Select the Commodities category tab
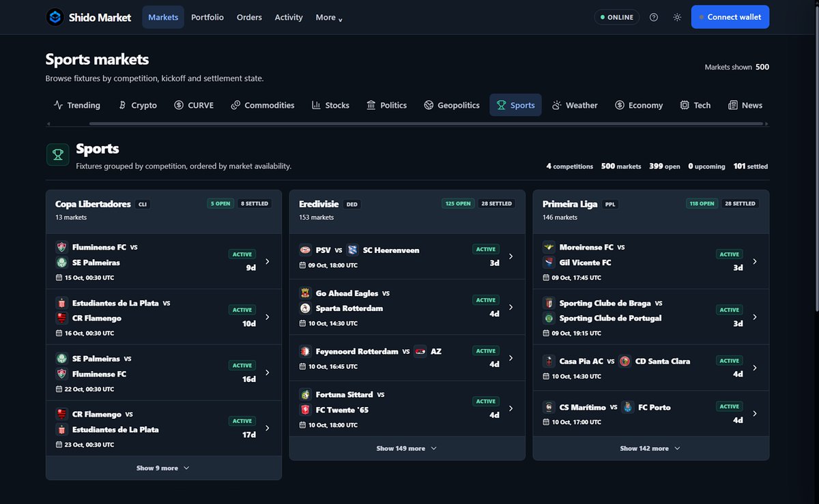819x504 pixels. click(x=263, y=105)
